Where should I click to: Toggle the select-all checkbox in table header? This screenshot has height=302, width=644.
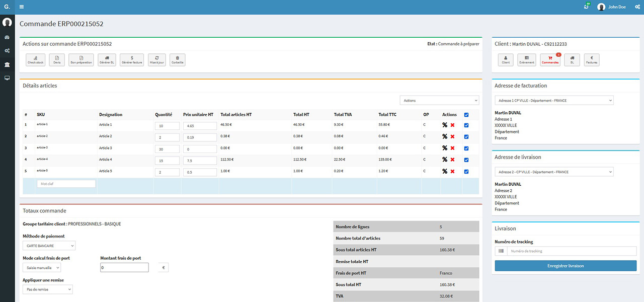coord(466,115)
